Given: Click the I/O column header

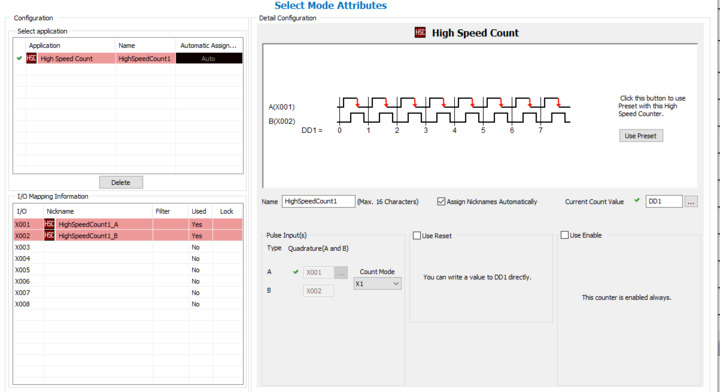Looking at the screenshot, I should tap(28, 211).
